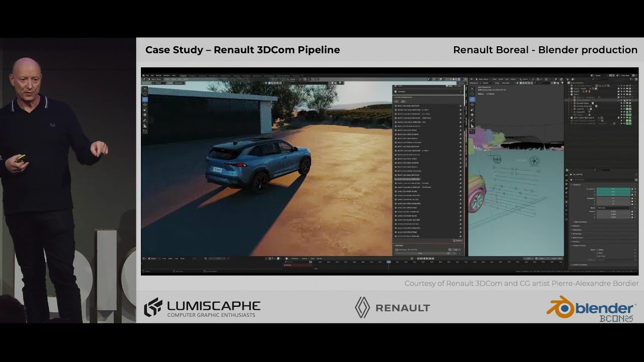Select the Move tool in left viewport

click(x=145, y=100)
